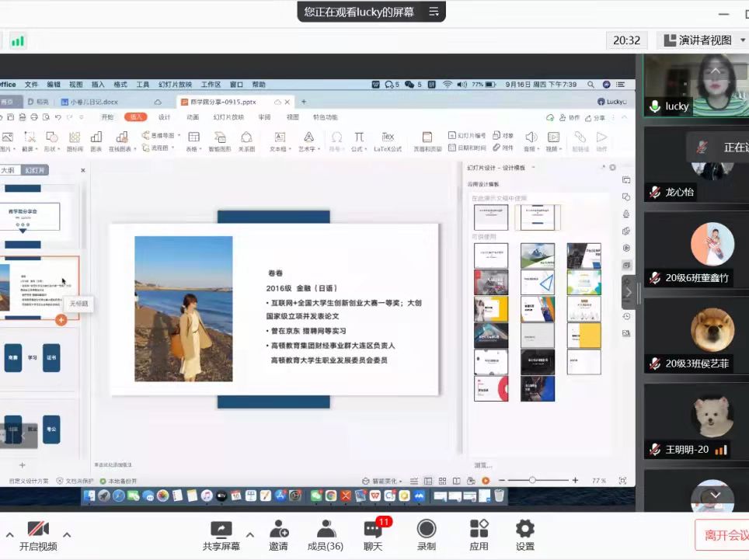Click the 智能图形 smart graphics icon
The height and width of the screenshot is (560, 749).
[x=219, y=141]
